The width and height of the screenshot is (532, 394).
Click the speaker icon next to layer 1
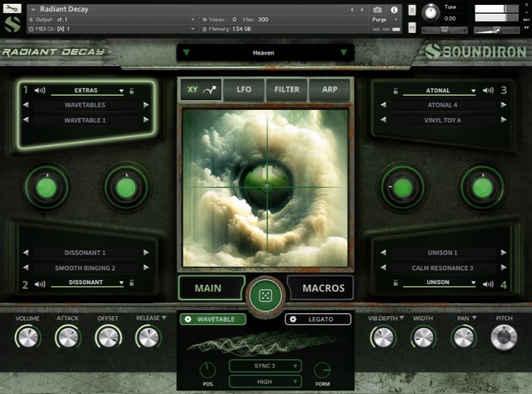[x=39, y=90]
